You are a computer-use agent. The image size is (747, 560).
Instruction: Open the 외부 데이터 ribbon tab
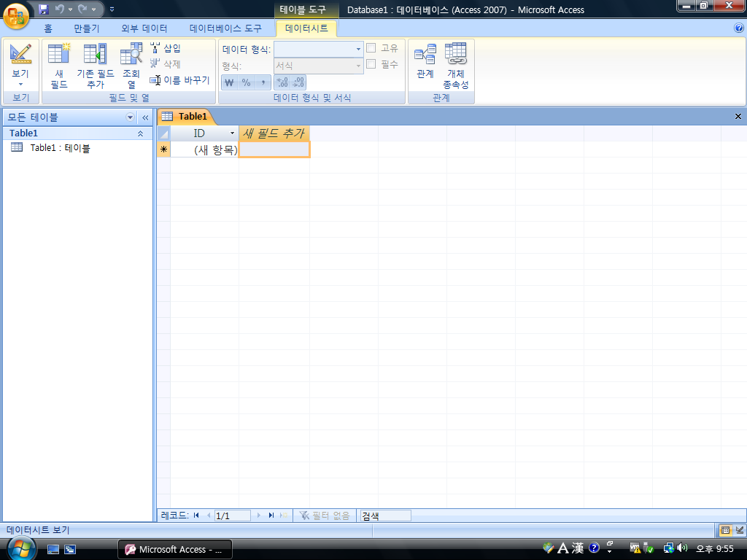pyautogui.click(x=144, y=28)
